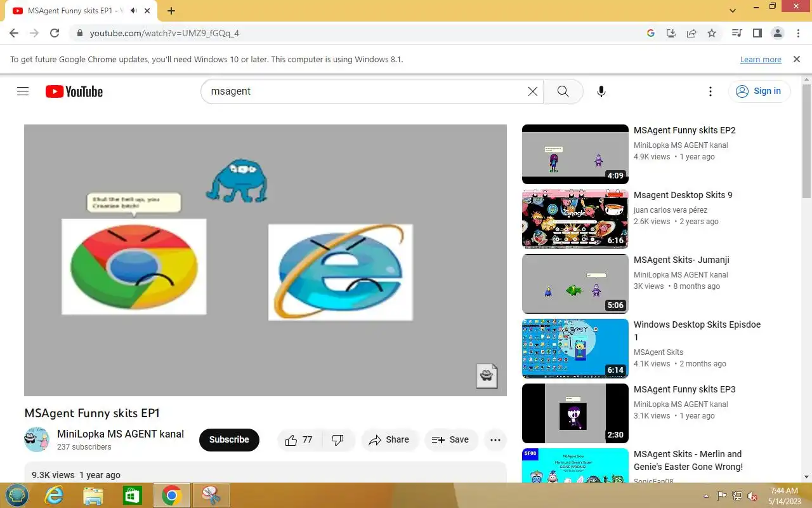Go back in browser history
Screen dimensions: 812x508
14,33
